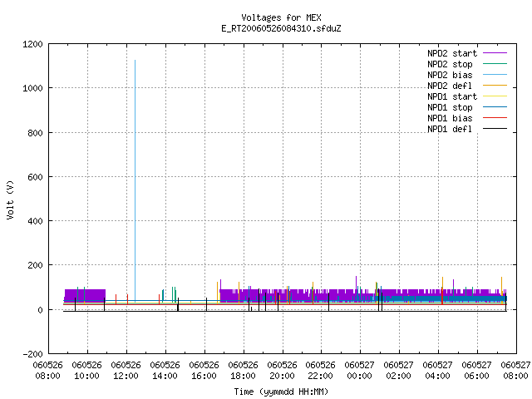Screen dimensions: 532x399
Task: Click the x-axis tick label "04:00"
Action: click(x=437, y=376)
